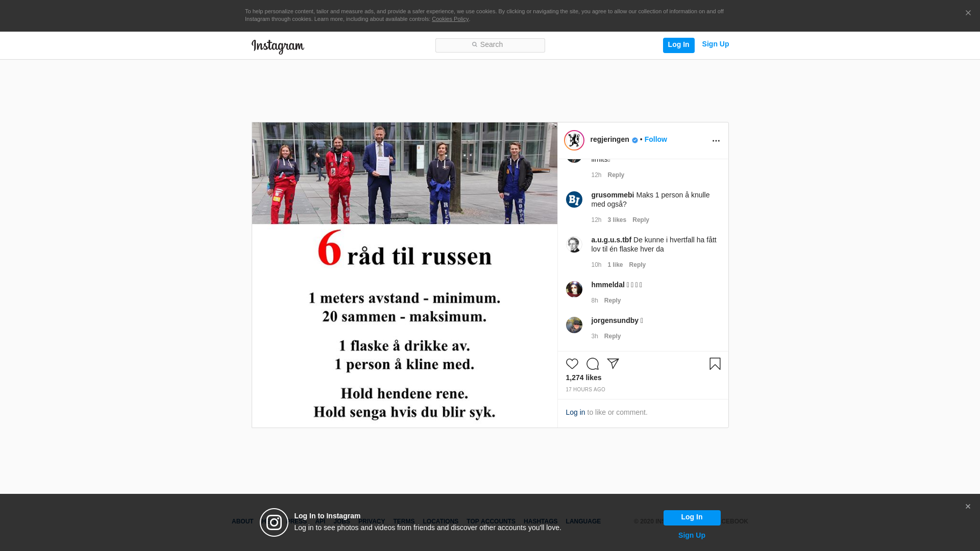Open grusommebi username link
The image size is (980, 551).
(x=612, y=195)
